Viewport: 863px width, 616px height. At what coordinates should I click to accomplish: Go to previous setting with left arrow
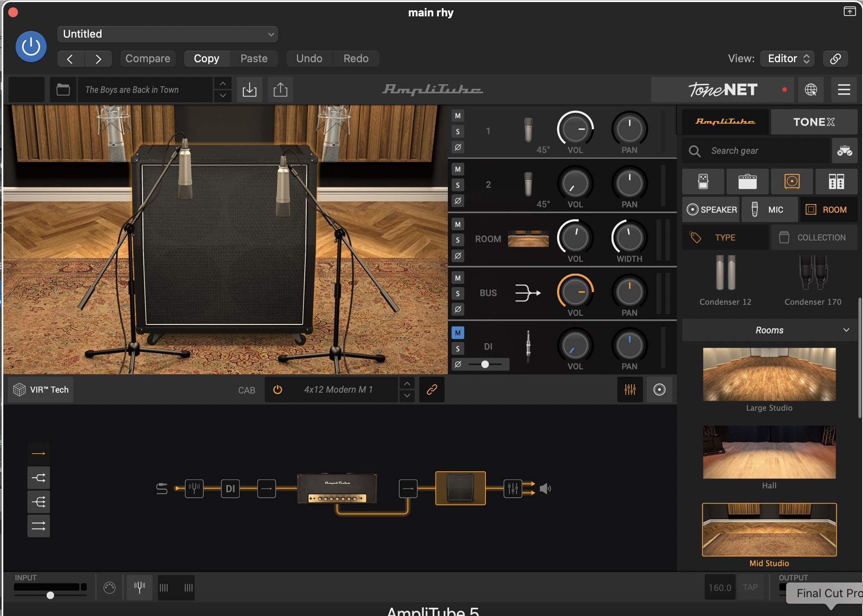tap(70, 59)
